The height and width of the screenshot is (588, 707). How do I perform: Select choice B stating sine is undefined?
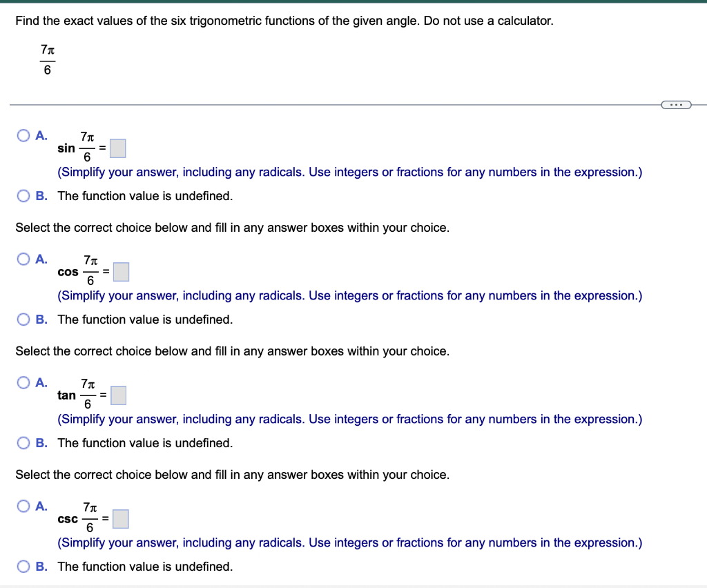click(23, 196)
